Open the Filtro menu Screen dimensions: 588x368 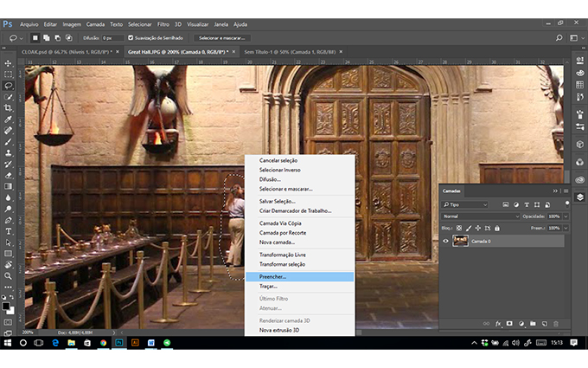[163, 24]
